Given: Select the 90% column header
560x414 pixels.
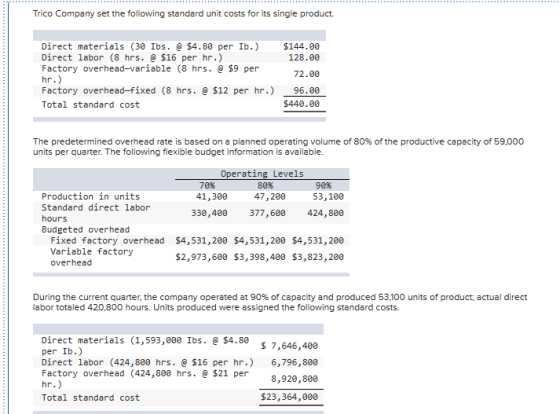Looking at the screenshot, I should pyautogui.click(x=323, y=185).
